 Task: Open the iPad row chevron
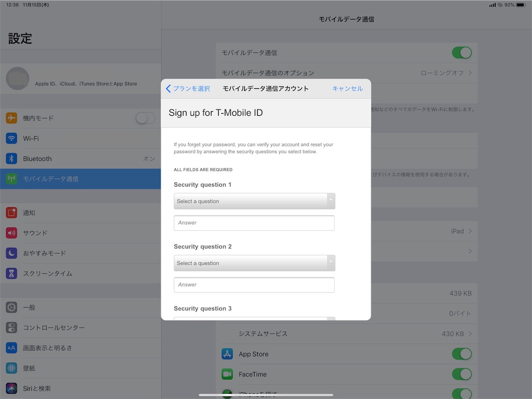click(x=470, y=231)
